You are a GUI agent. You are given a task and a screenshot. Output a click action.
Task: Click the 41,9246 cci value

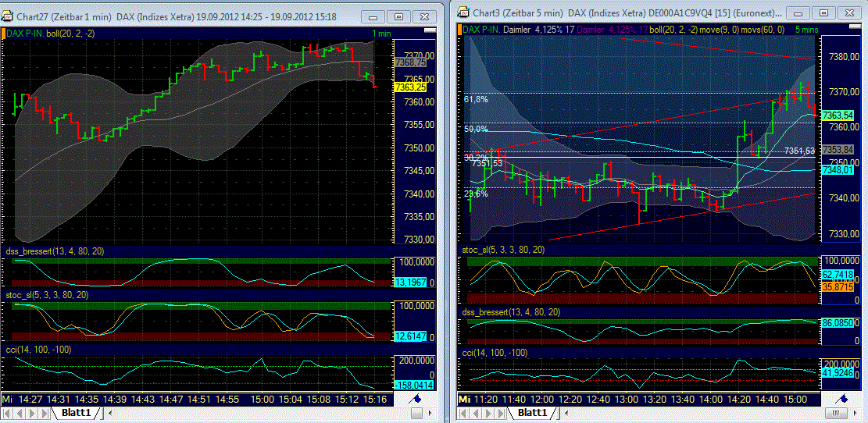[837, 373]
